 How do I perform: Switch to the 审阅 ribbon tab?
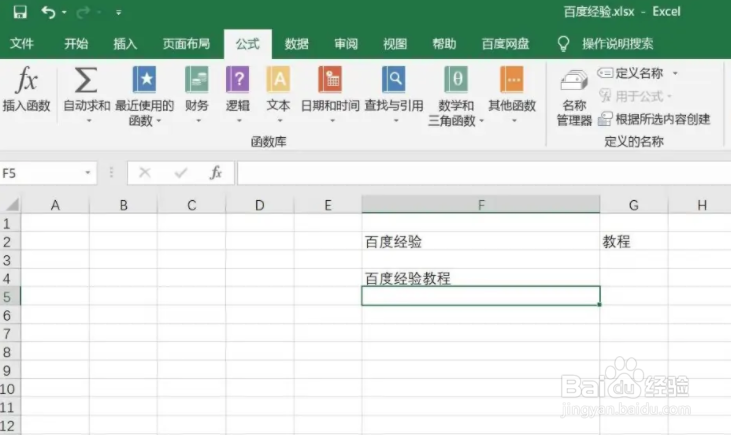[x=346, y=44]
